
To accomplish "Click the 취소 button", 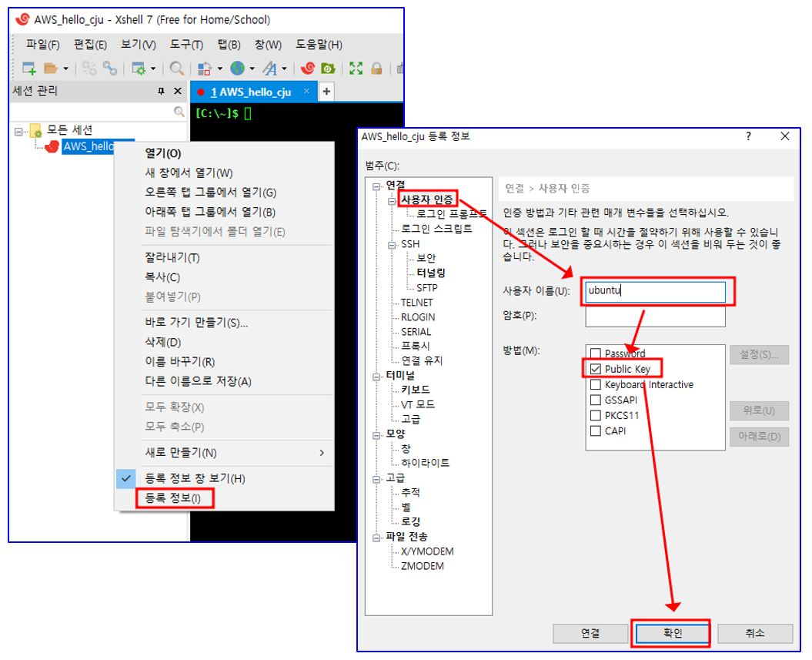I will click(x=755, y=633).
